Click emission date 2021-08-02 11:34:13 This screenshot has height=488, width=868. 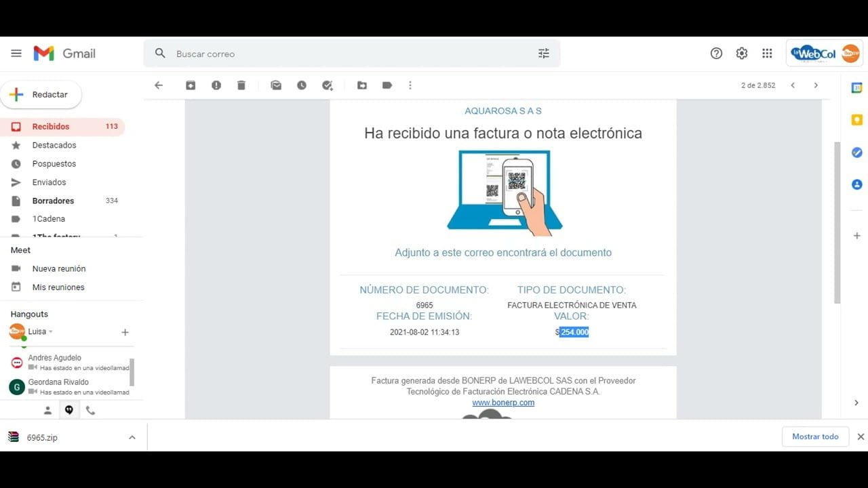click(425, 332)
